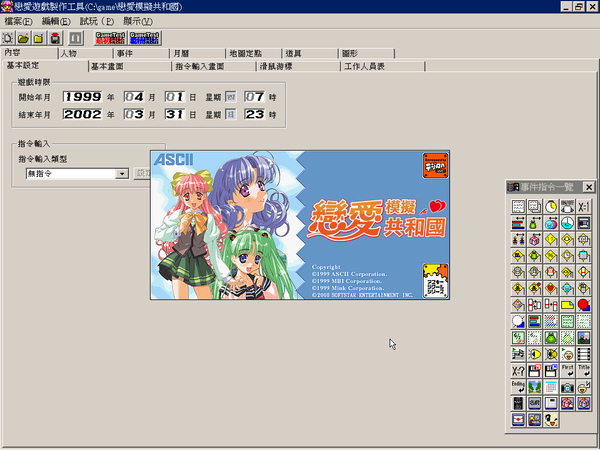Select the 工作人員表 sub-tab
600x450 pixels.
(x=383, y=66)
